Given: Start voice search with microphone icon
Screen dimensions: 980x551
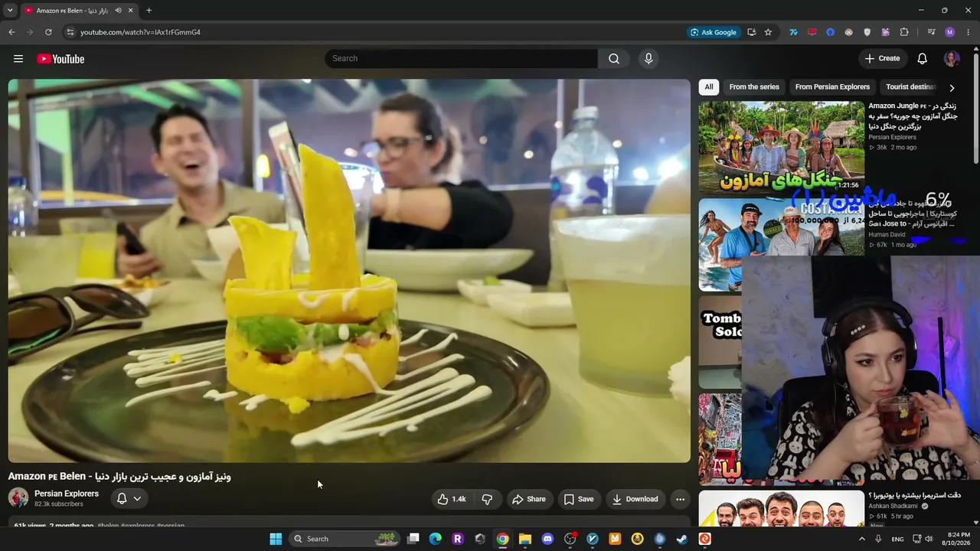Looking at the screenshot, I should click(x=648, y=59).
